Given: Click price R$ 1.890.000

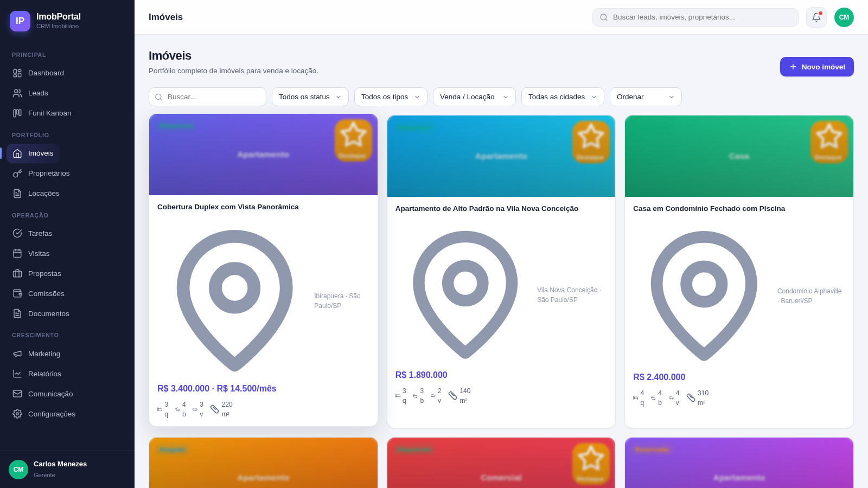Looking at the screenshot, I should (x=421, y=375).
